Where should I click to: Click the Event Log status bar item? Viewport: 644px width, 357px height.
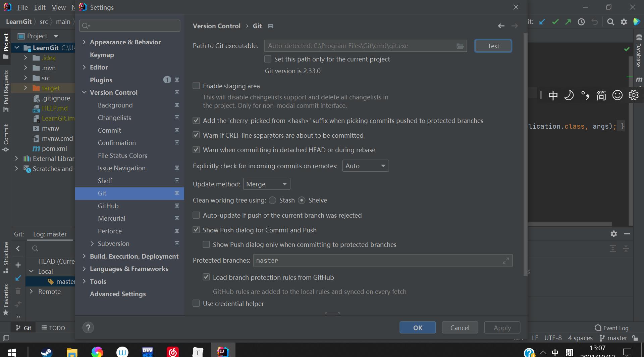click(611, 328)
